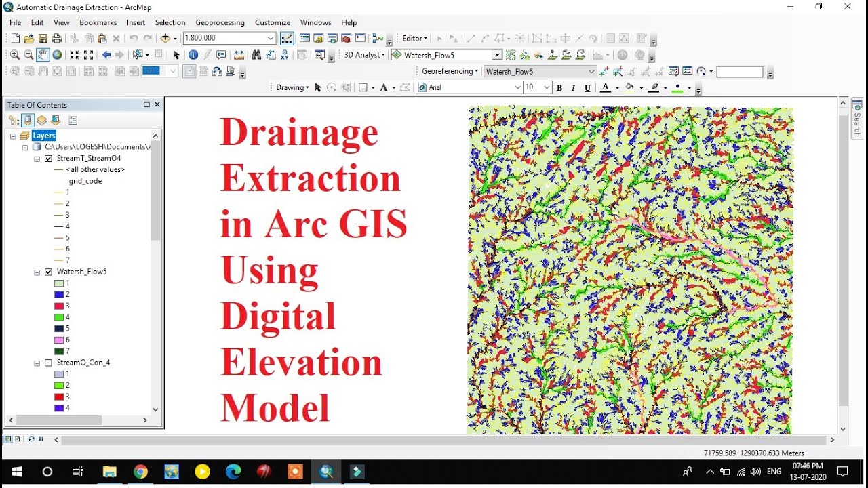868x488 pixels.
Task: Check the StreamO_Con_4 layer checkbox
Action: coord(48,363)
